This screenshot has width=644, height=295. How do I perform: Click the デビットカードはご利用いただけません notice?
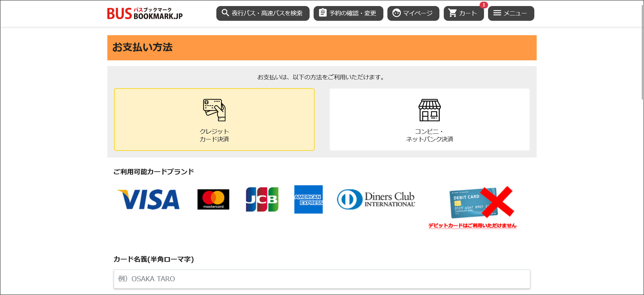tap(472, 226)
